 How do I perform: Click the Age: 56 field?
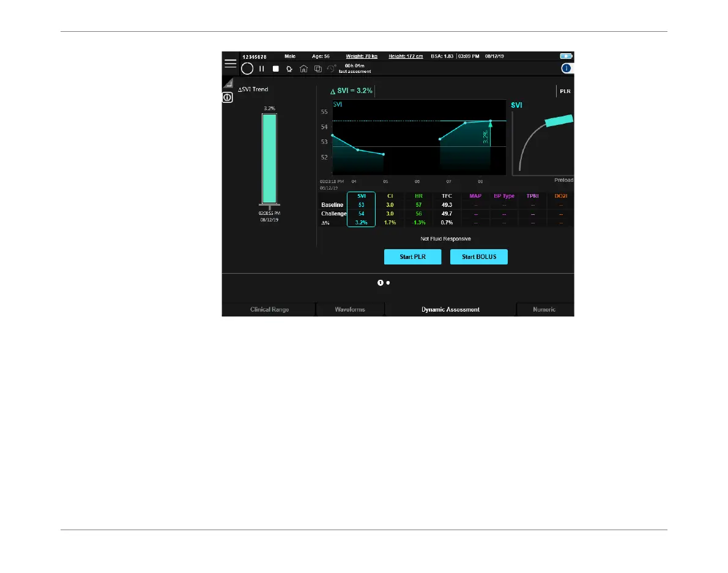(x=321, y=56)
